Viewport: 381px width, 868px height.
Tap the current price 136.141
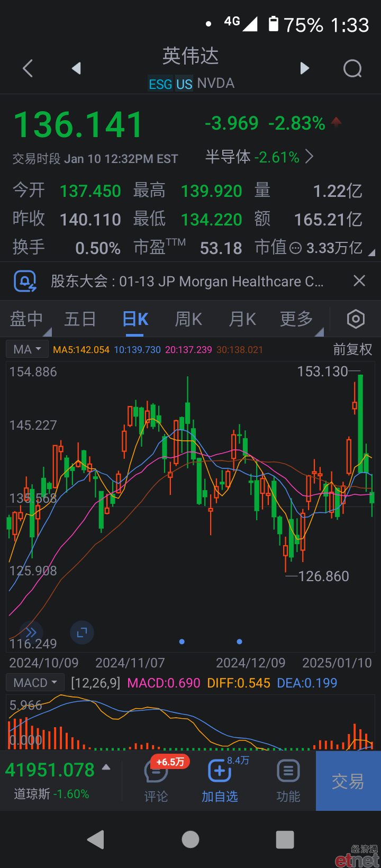tap(78, 125)
